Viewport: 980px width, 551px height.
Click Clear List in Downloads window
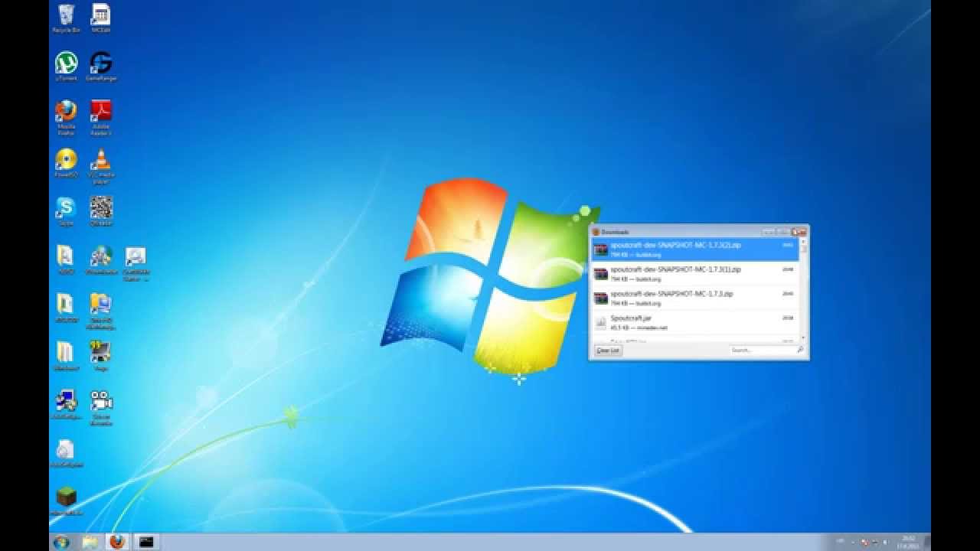click(609, 350)
